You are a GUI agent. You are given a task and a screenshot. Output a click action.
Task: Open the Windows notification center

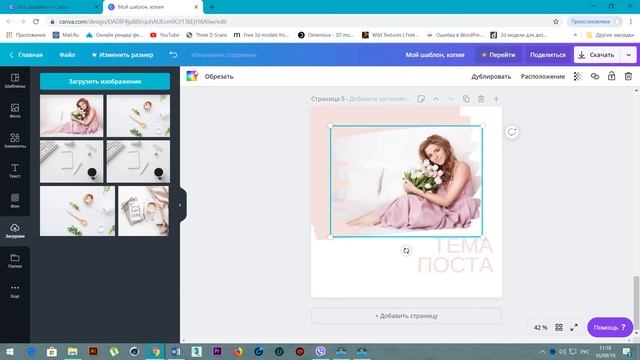tap(627, 351)
